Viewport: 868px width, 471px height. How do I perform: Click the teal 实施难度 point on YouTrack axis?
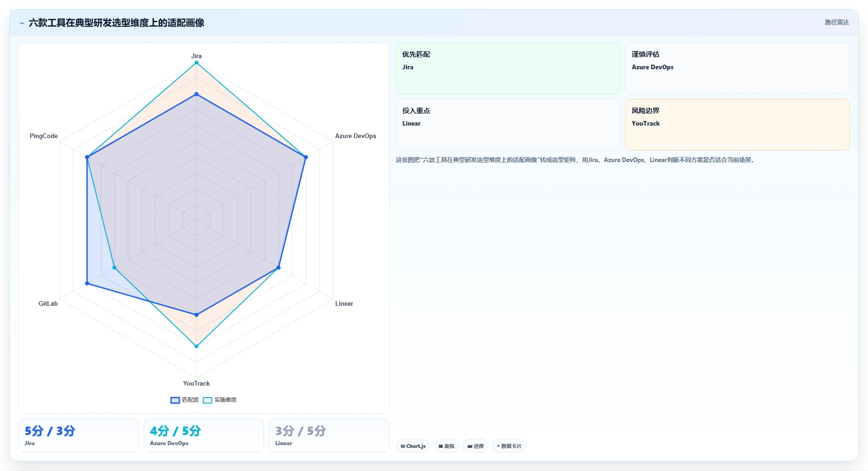[196, 346]
